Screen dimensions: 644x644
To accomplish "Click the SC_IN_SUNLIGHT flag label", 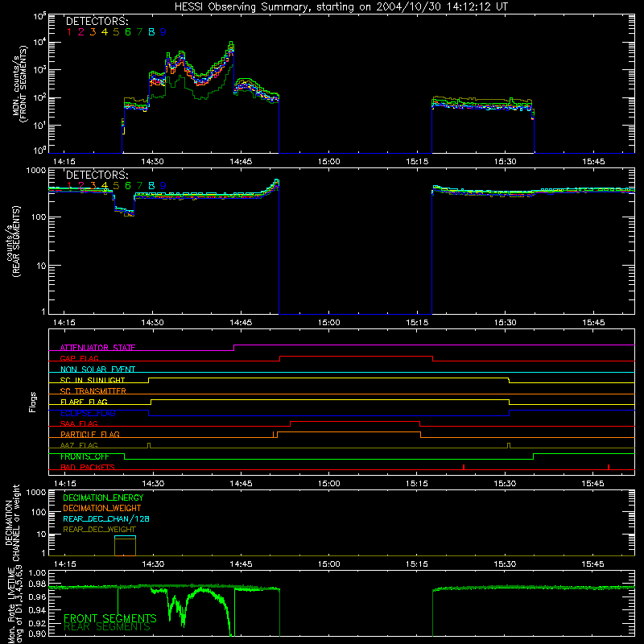I will point(93,380).
